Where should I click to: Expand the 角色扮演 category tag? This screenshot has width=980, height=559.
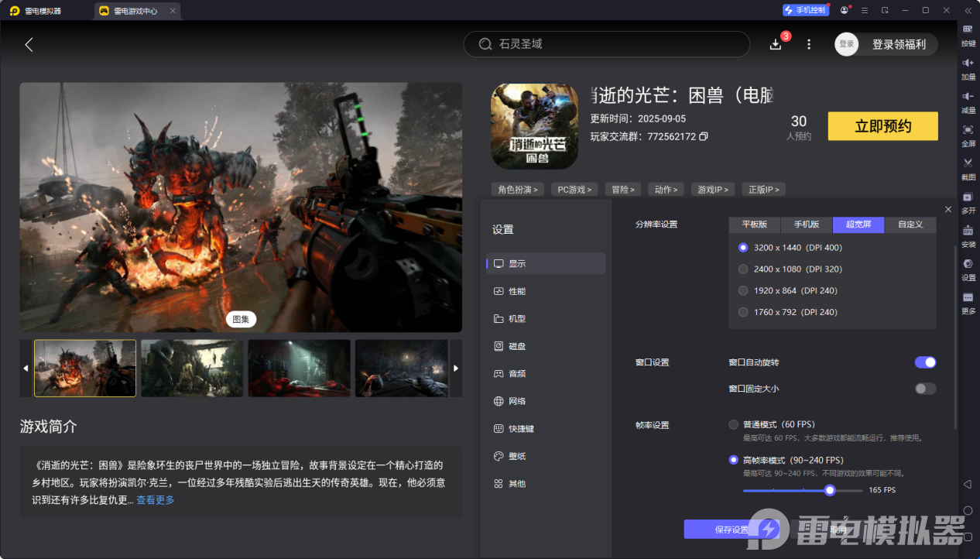click(x=518, y=190)
